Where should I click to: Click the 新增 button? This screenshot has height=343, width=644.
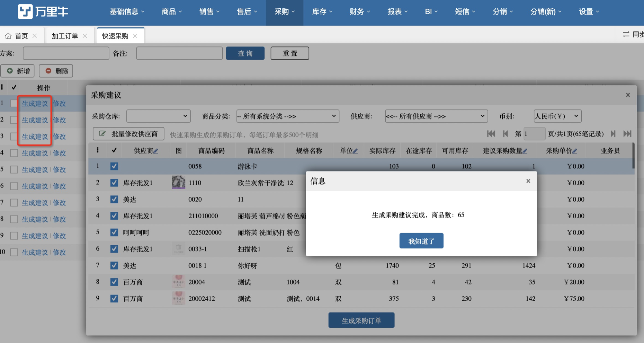pyautogui.click(x=18, y=71)
